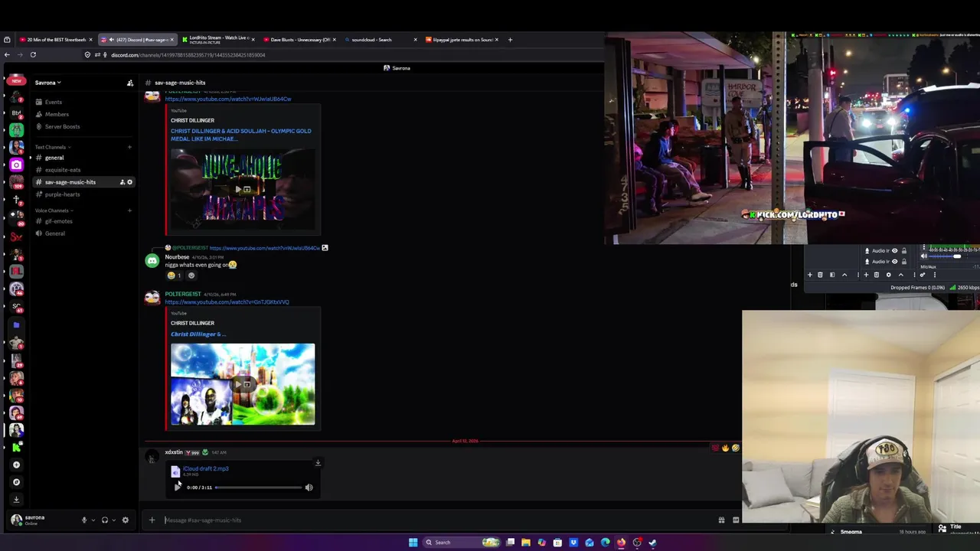This screenshot has width=980, height=551.
Task: Reload the Discord page
Action: tap(33, 54)
